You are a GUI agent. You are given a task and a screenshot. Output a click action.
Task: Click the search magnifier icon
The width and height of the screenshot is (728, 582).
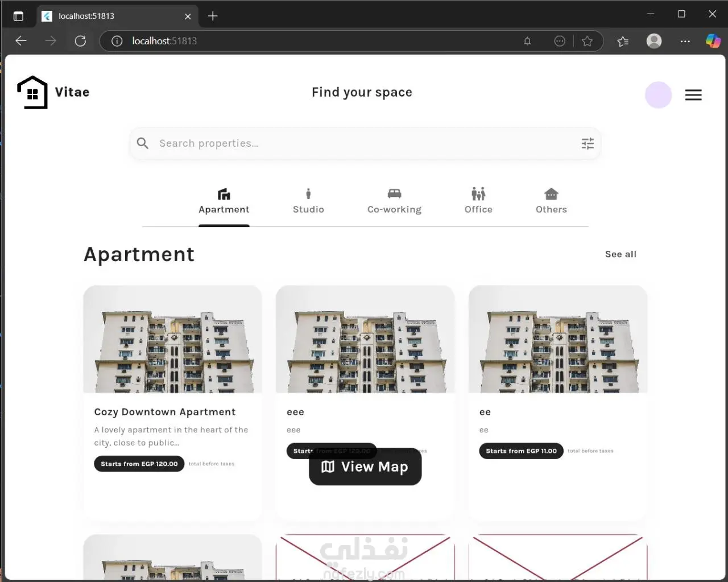pos(143,143)
